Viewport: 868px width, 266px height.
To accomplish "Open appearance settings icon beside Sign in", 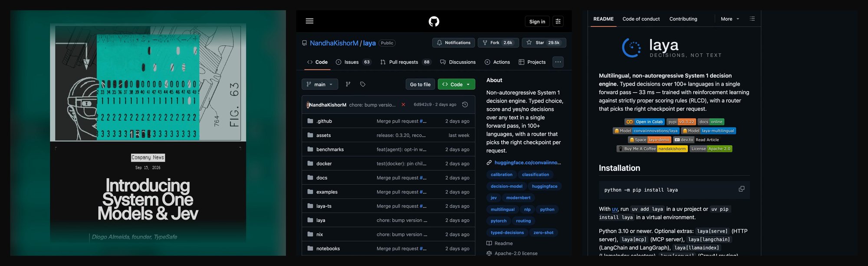I will [558, 21].
